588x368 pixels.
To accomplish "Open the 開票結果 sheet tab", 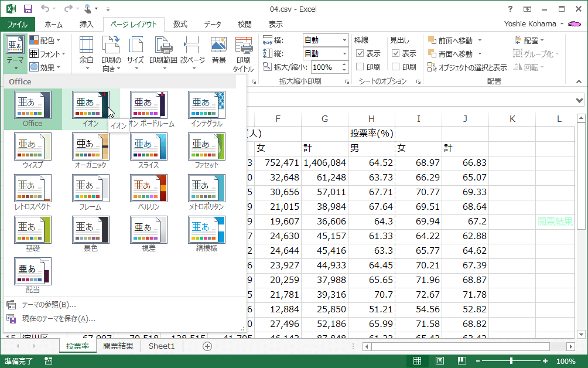I will (x=118, y=346).
